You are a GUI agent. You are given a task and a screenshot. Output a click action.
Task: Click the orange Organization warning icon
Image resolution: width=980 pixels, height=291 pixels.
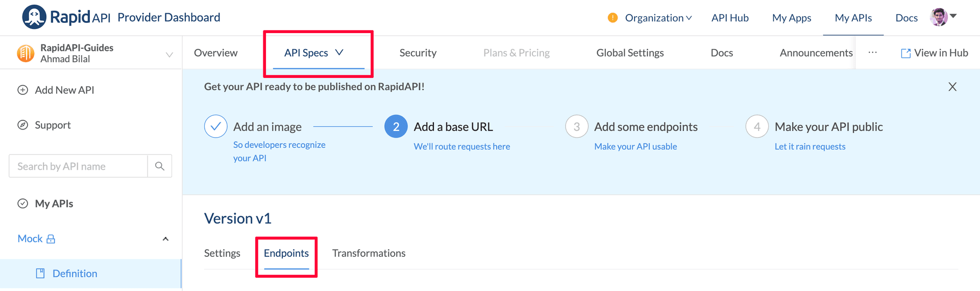612,18
